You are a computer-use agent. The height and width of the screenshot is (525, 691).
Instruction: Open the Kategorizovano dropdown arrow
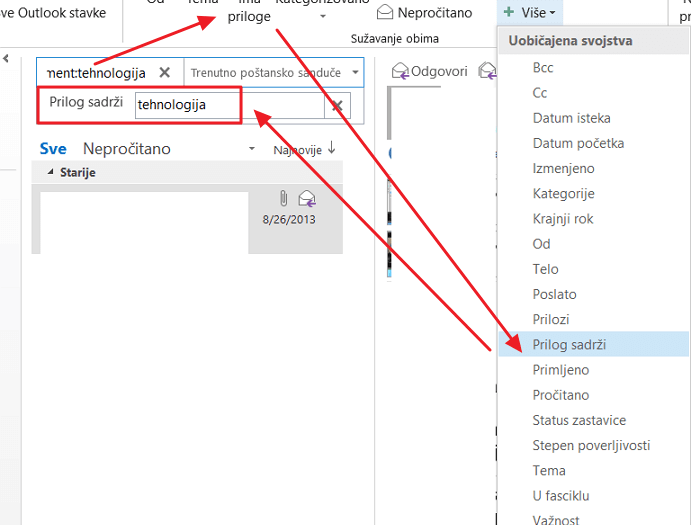pyautogui.click(x=323, y=16)
